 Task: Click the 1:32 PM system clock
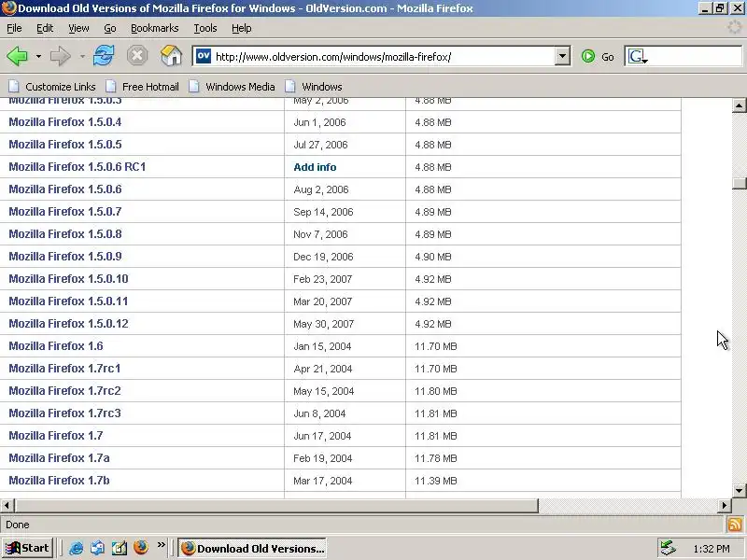712,549
